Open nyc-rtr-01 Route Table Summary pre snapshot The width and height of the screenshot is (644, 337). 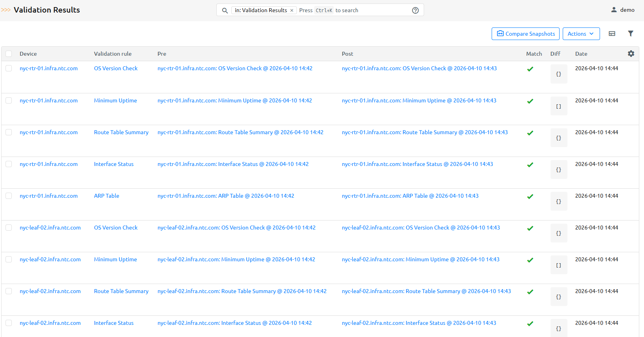click(240, 132)
